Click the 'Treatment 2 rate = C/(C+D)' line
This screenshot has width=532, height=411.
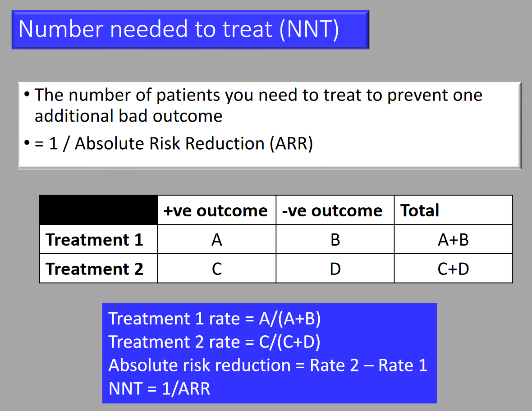215,342
